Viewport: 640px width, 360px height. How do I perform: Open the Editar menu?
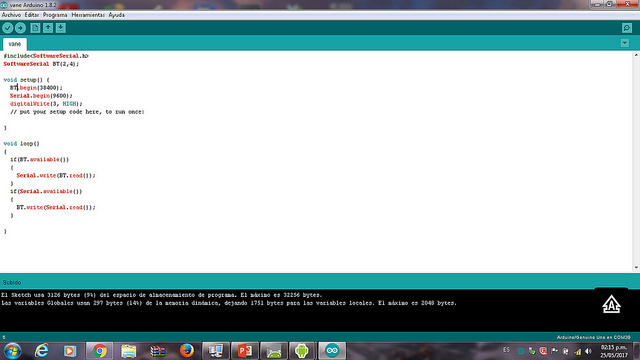coord(32,15)
